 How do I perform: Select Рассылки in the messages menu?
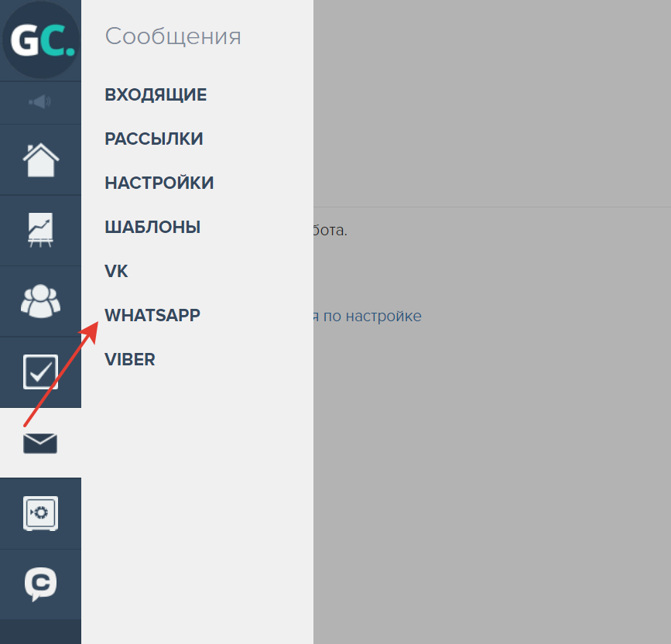click(154, 139)
